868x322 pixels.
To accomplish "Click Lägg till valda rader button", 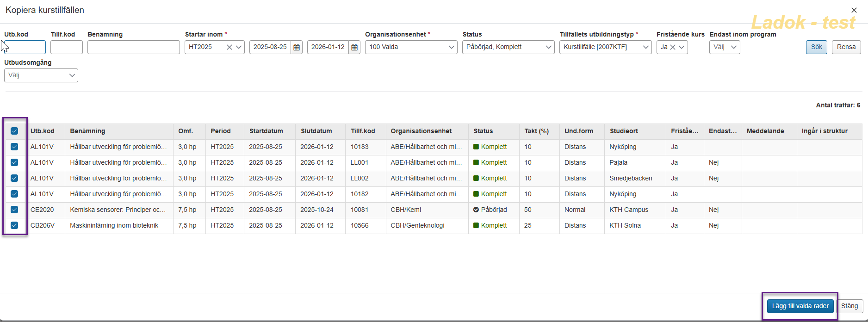I will (x=800, y=306).
